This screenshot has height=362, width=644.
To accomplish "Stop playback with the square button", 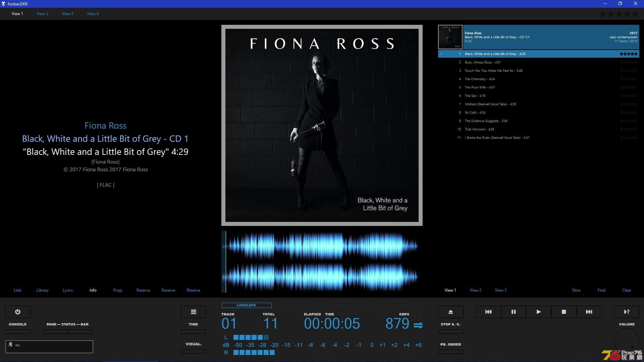I will tap(564, 312).
